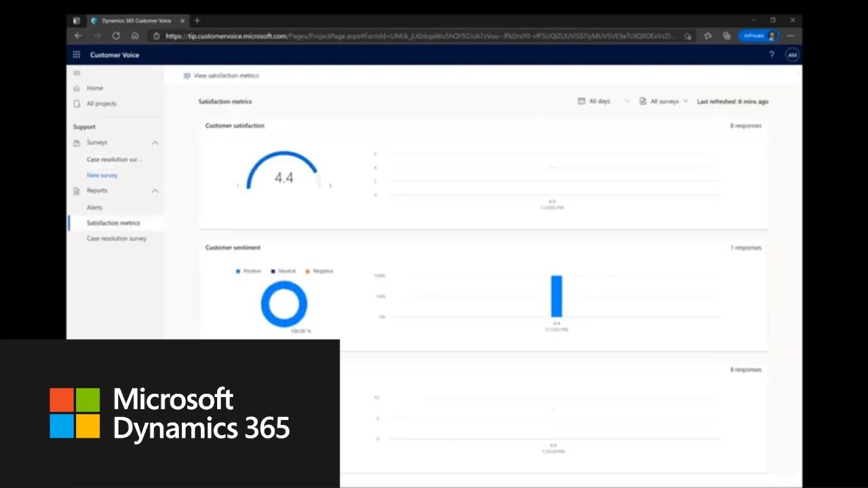Open the app launcher waffle icon
The height and width of the screenshot is (488, 868).
click(77, 55)
